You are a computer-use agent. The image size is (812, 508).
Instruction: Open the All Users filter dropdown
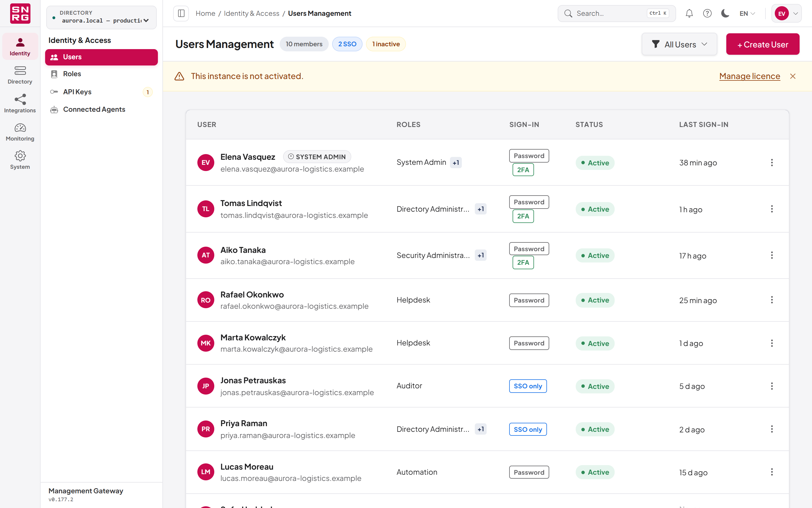pyautogui.click(x=679, y=44)
